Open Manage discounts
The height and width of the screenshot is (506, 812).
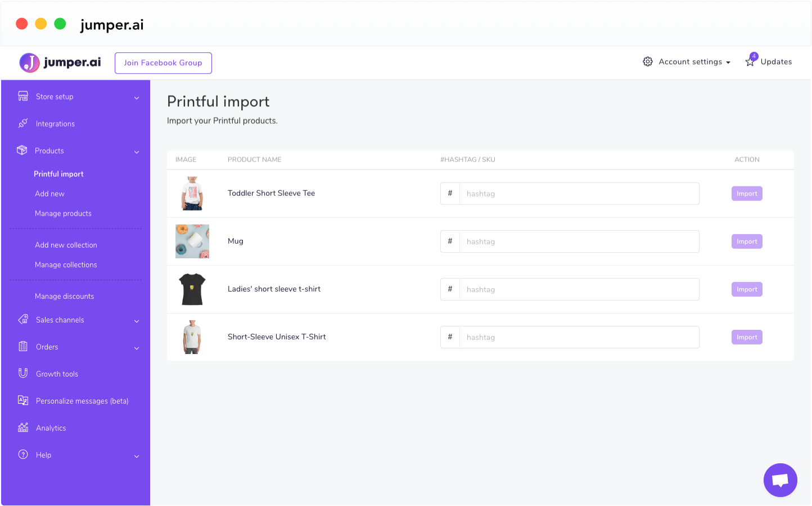pos(64,296)
